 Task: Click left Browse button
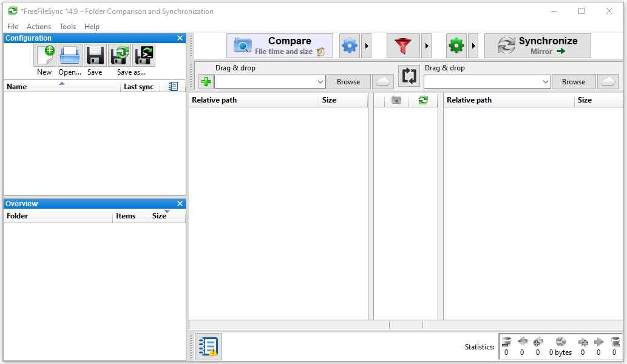348,82
